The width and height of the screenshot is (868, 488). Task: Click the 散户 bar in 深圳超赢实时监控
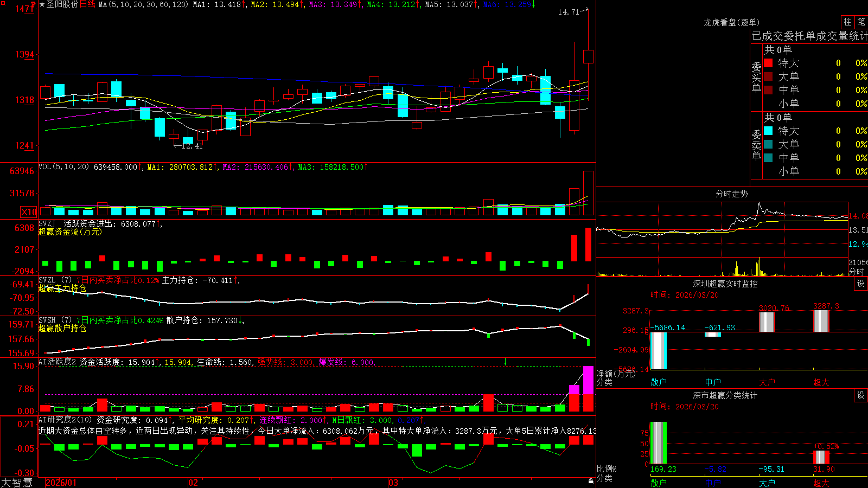tap(659, 351)
